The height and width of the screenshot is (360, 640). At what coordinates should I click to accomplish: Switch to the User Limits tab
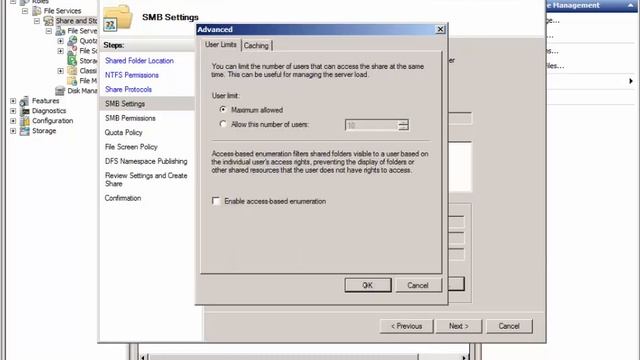(x=220, y=44)
